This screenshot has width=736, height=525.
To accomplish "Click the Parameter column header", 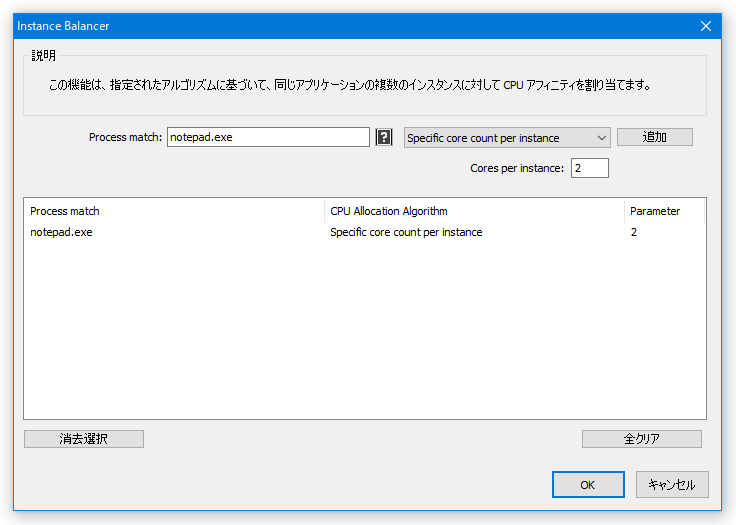I will (664, 211).
